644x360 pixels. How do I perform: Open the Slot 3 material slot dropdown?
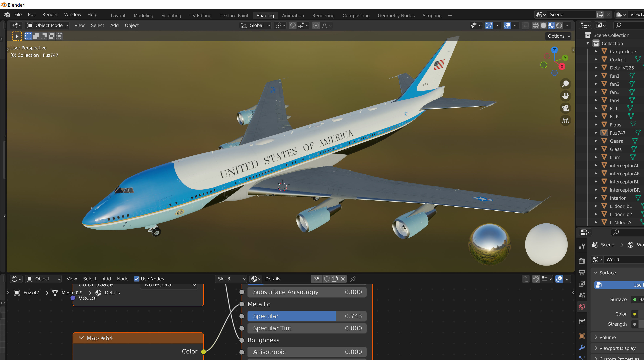click(x=231, y=279)
